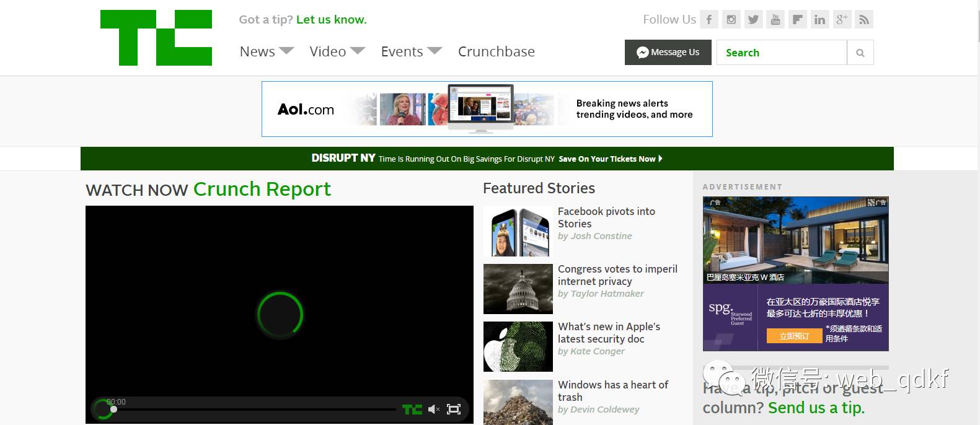Open the Crunchbase menu item
Viewport: 980px width, 425px height.
497,51
